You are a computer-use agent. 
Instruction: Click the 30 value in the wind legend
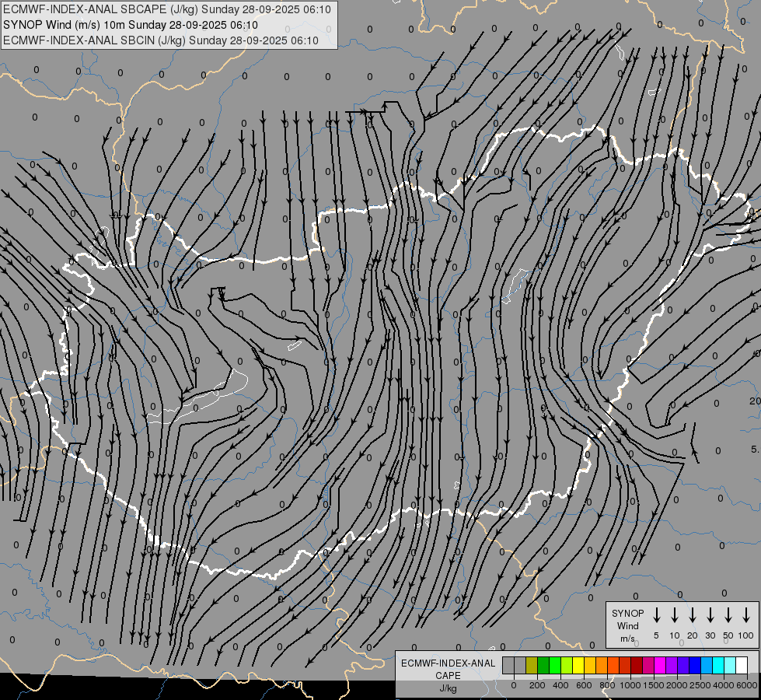click(x=710, y=635)
